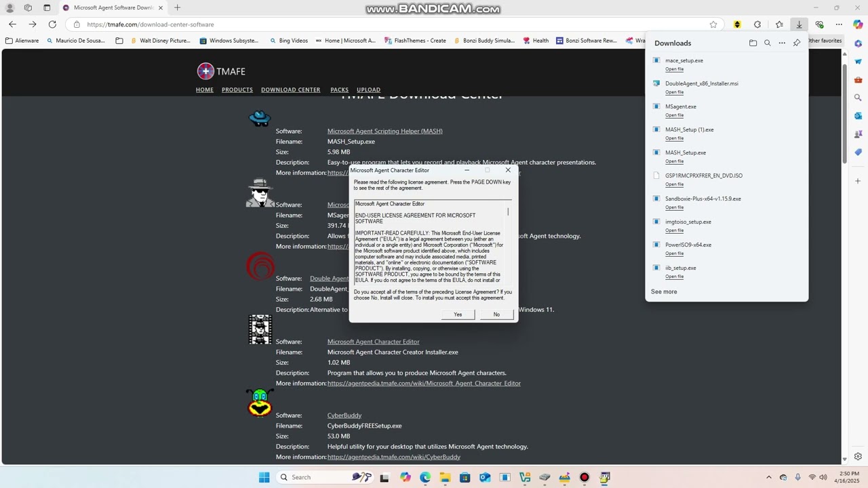Open file for DoubleAgent_x86_Installer.msi
Viewport: 868px width, 488px height.
coord(674,92)
